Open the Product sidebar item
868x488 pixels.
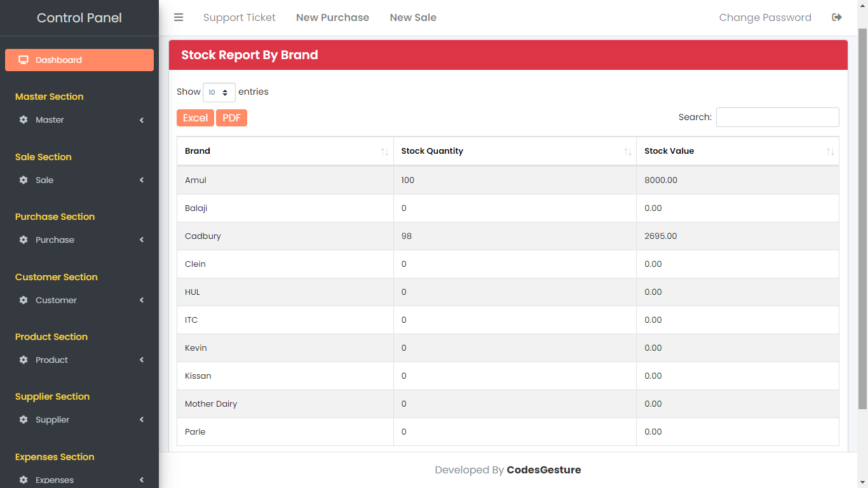(79, 360)
